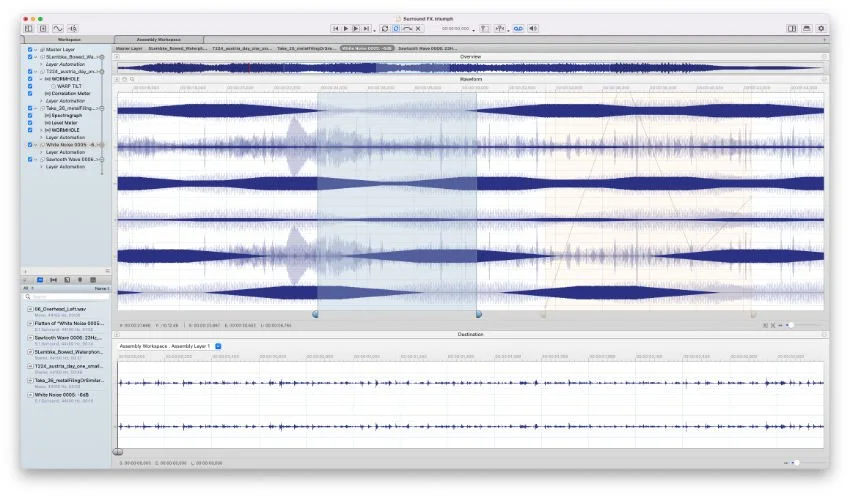Open the 'All' filter dropdown in file list
Viewport: 850px width, 496px height.
coord(28,288)
